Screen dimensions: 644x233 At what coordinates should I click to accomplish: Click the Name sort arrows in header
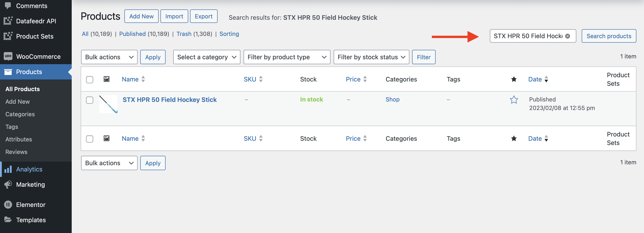pyautogui.click(x=143, y=79)
